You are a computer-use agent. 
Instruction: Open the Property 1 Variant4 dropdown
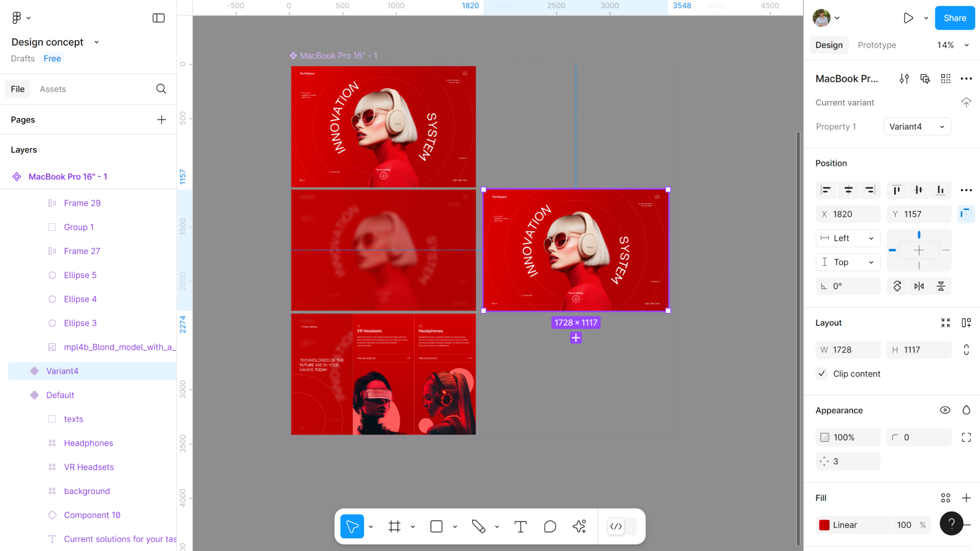click(x=917, y=127)
